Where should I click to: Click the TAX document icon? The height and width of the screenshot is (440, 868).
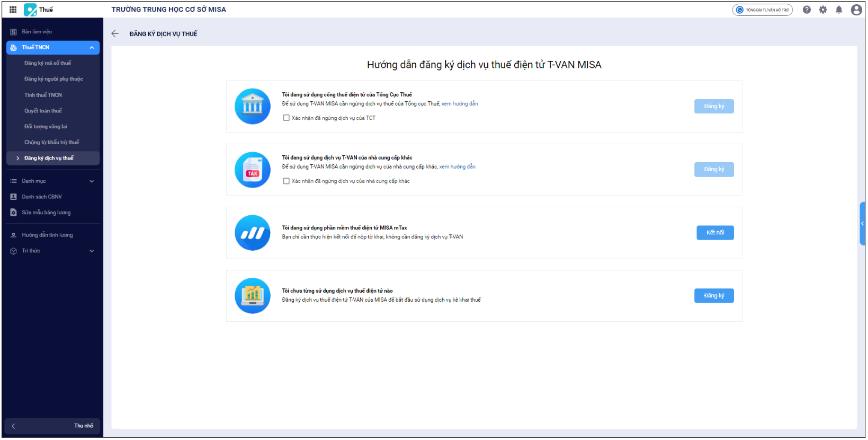(253, 169)
